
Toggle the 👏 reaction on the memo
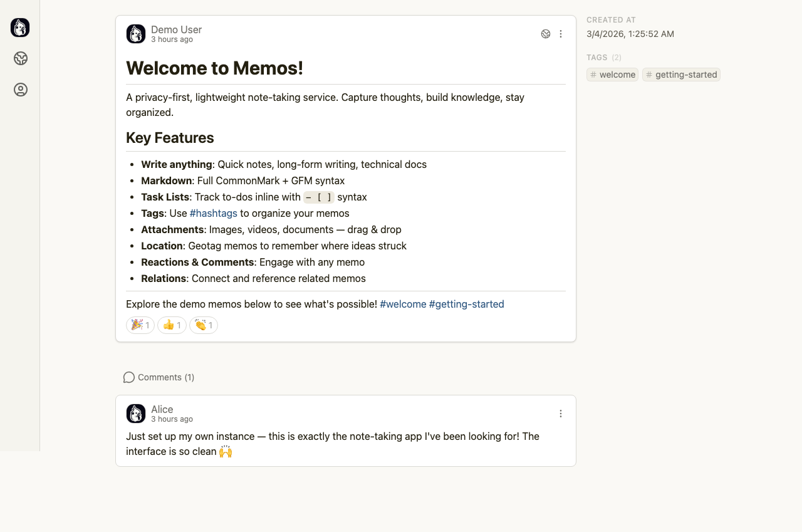click(203, 325)
